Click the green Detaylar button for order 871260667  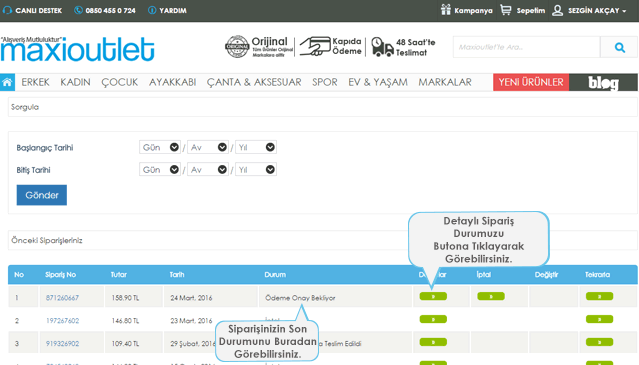(433, 296)
